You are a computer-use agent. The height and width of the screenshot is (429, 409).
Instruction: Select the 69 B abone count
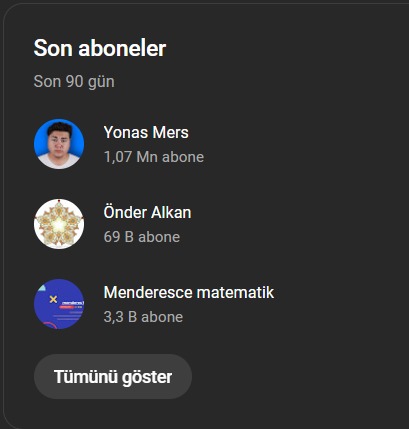(x=142, y=237)
